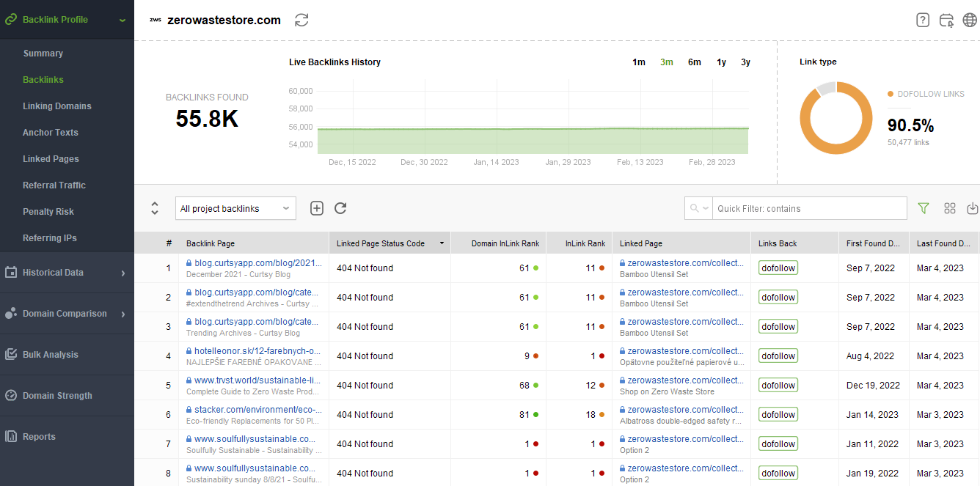
Task: Click the zws favicon beside the domain name
Action: pos(156,20)
